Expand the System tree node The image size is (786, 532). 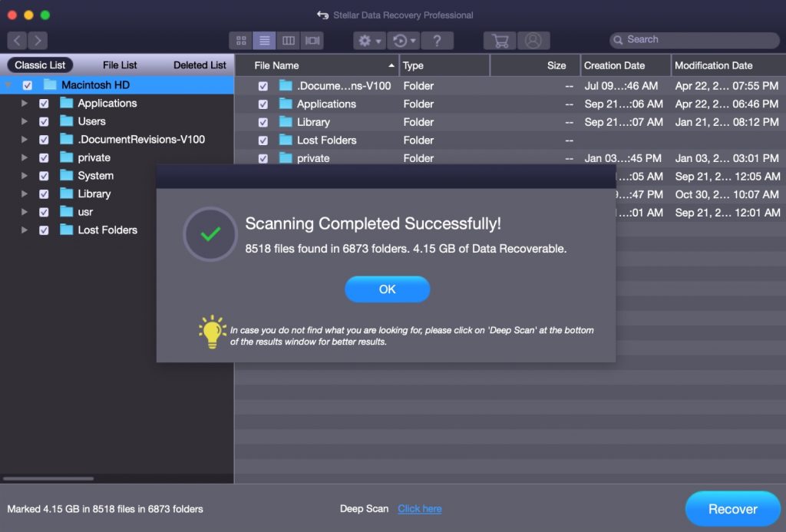click(24, 176)
